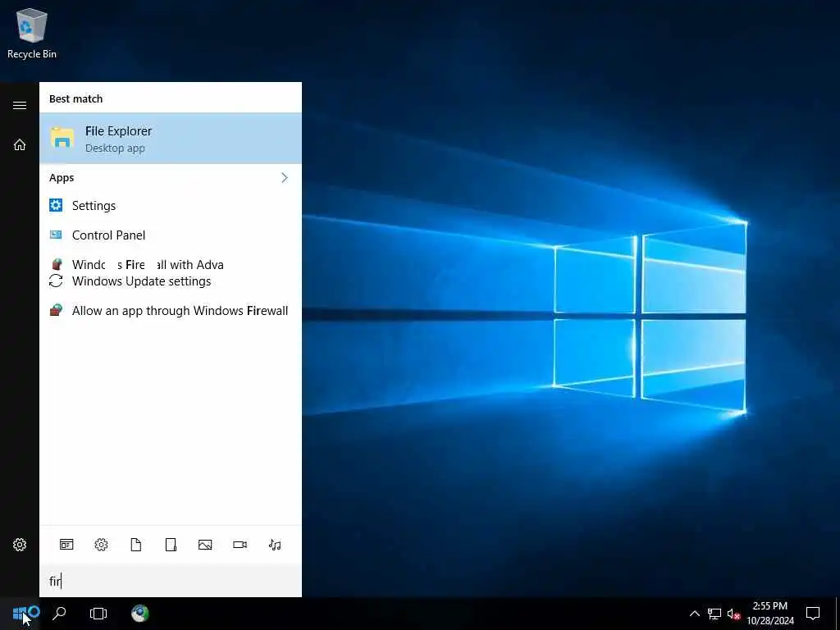Viewport: 840px width, 630px height.
Task: Open Task View on the taskbar
Action: (98, 614)
